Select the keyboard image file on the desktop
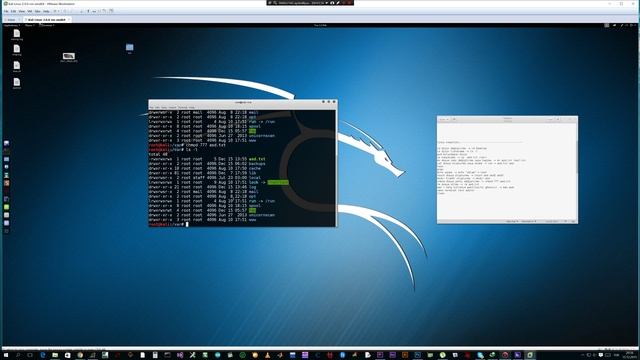This screenshot has height=360, width=640. 69,57
